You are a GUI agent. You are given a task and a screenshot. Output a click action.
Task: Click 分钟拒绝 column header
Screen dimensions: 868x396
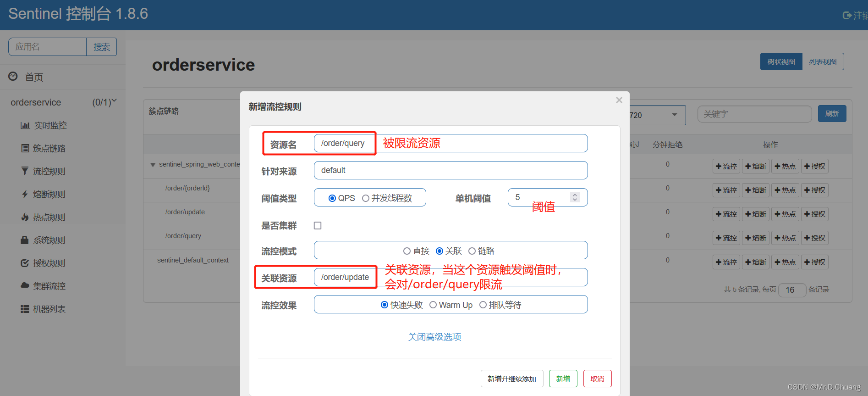pos(668,145)
